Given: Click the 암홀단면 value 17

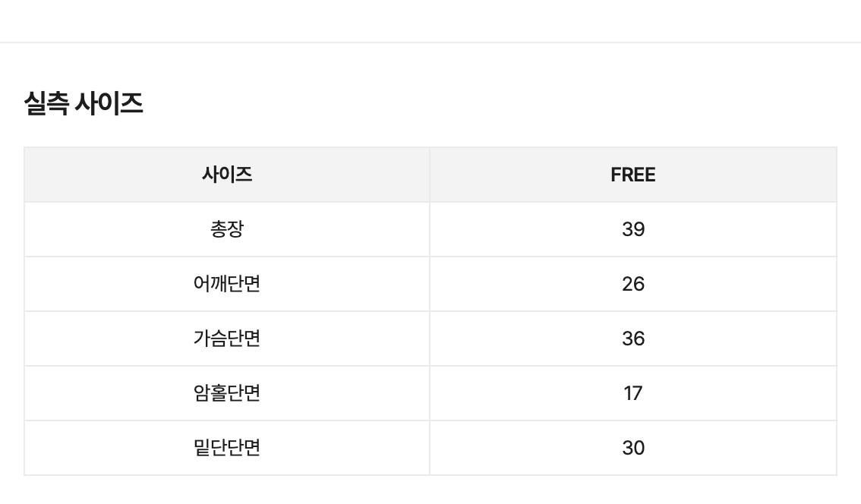Looking at the screenshot, I should pos(633,393).
